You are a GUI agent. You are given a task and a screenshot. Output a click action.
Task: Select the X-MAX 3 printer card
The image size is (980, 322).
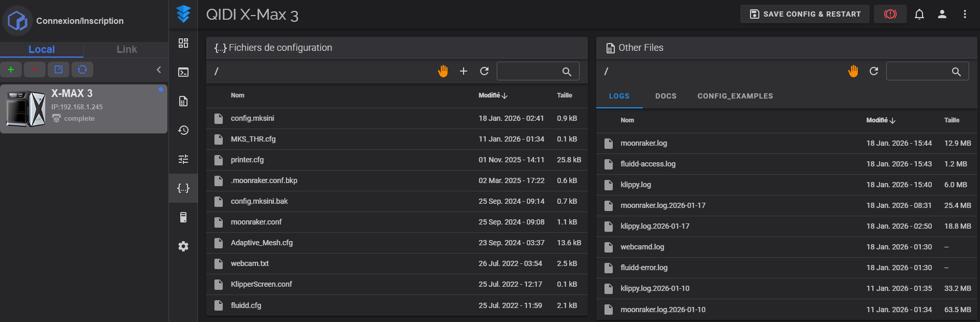click(83, 109)
